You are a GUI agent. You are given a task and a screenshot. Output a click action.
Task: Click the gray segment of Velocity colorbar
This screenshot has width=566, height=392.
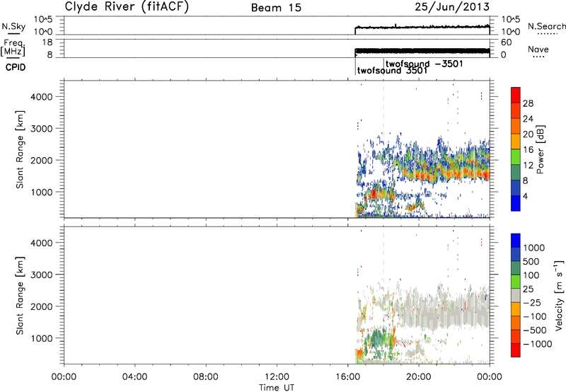pos(516,296)
